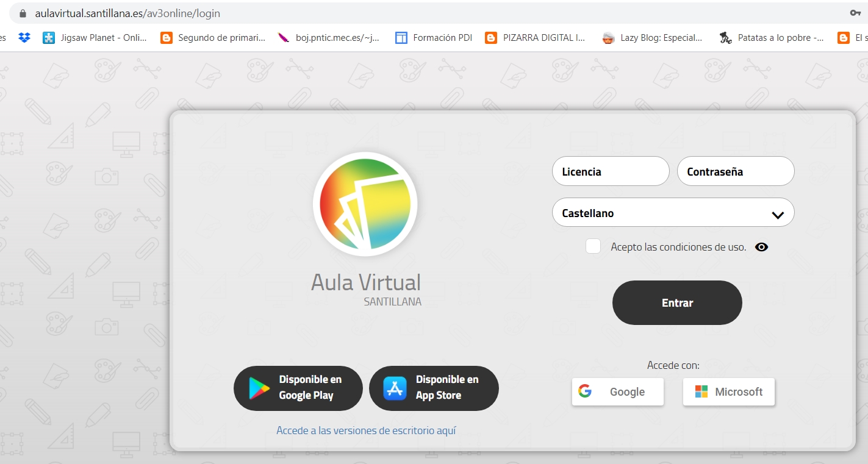
Task: Click the Google icon to sign in
Action: pos(585,391)
